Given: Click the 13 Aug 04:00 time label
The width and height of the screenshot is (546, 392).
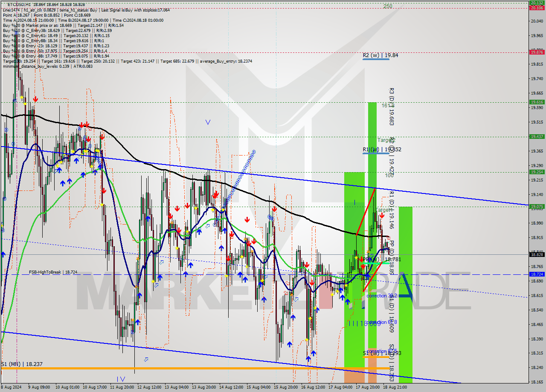Looking at the screenshot, I should 176,388.
